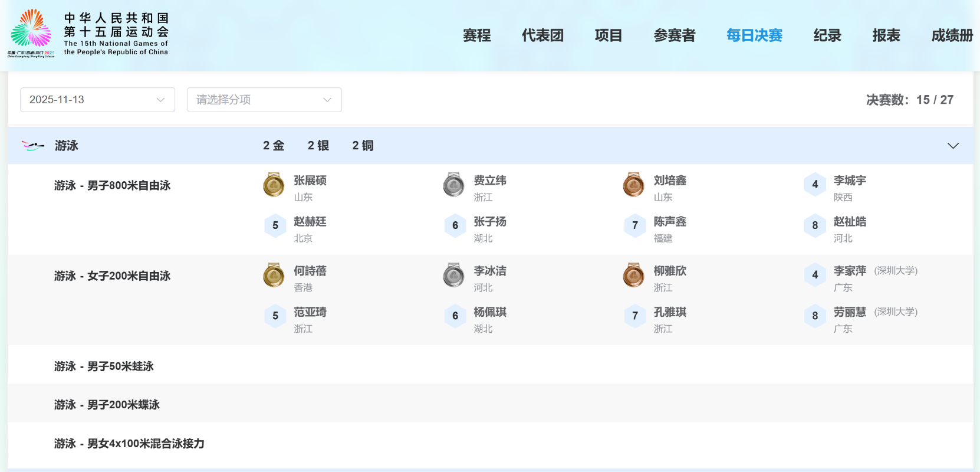Open the 请选择分项 discipline dropdown
The width and height of the screenshot is (980, 472).
tap(264, 100)
